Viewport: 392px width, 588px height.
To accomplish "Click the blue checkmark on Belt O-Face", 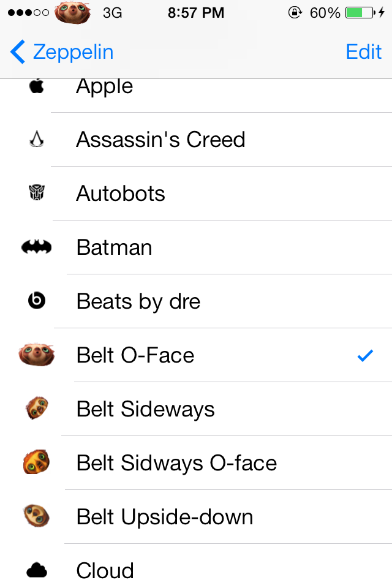I will pos(365,355).
